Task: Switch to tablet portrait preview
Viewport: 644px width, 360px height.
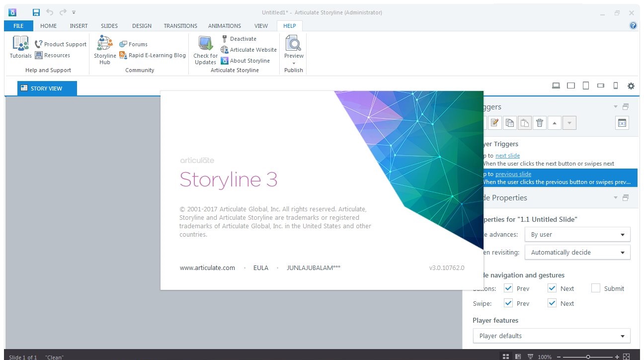Action: point(586,86)
